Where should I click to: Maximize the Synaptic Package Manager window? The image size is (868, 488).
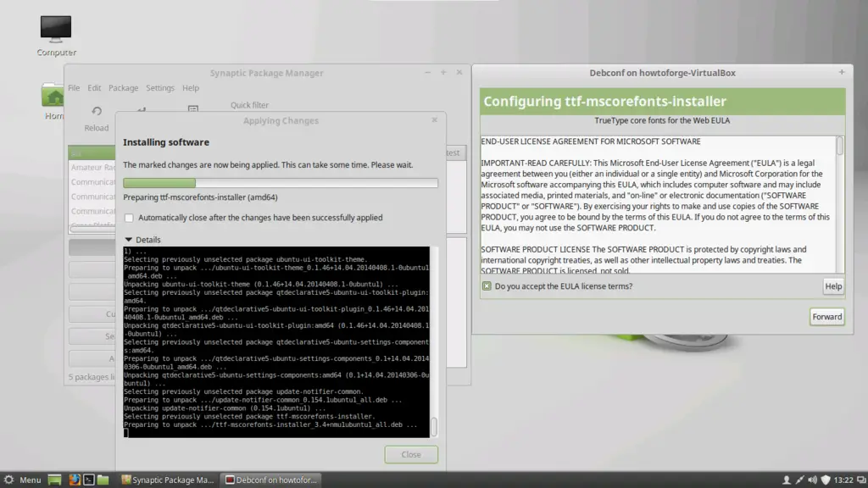[442, 73]
